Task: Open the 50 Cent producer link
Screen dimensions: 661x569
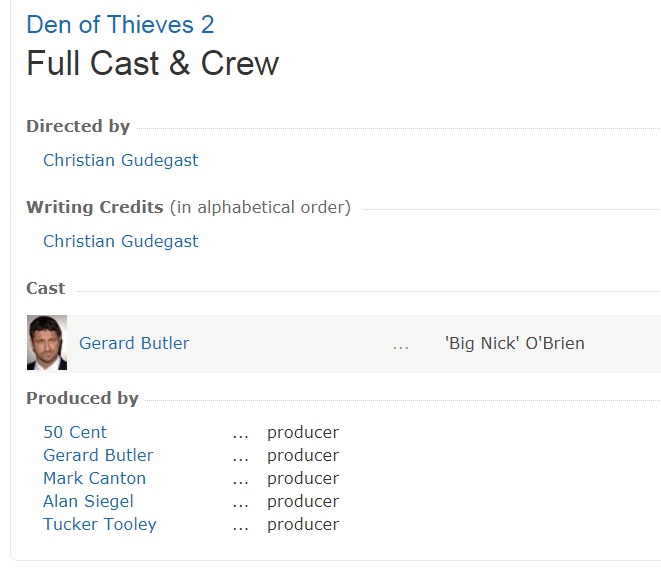Action: [75, 432]
